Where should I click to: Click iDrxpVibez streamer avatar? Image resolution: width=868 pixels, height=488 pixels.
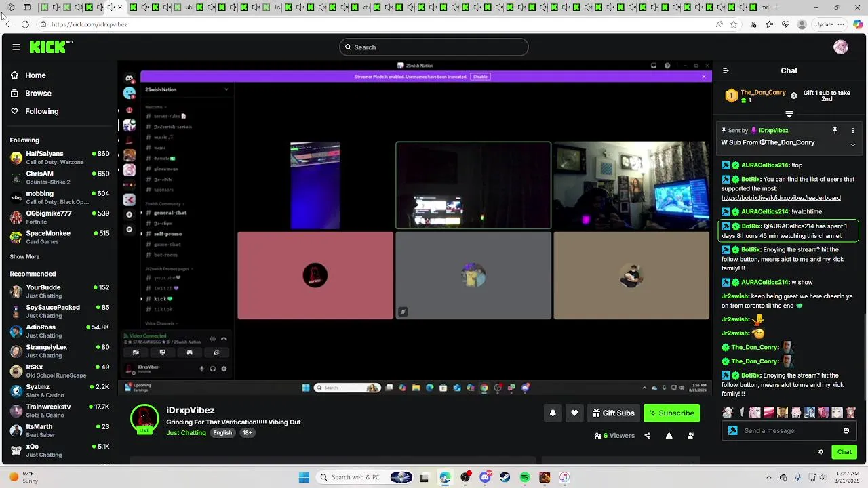(x=144, y=419)
